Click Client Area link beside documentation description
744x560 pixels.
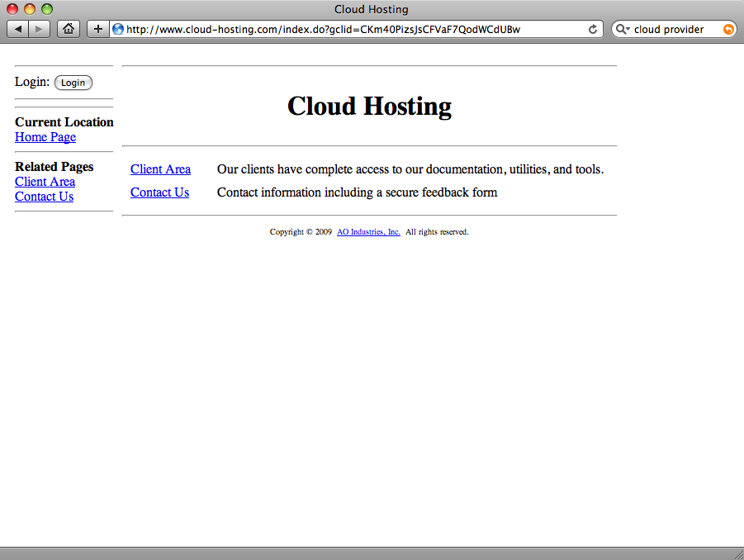pyautogui.click(x=160, y=169)
